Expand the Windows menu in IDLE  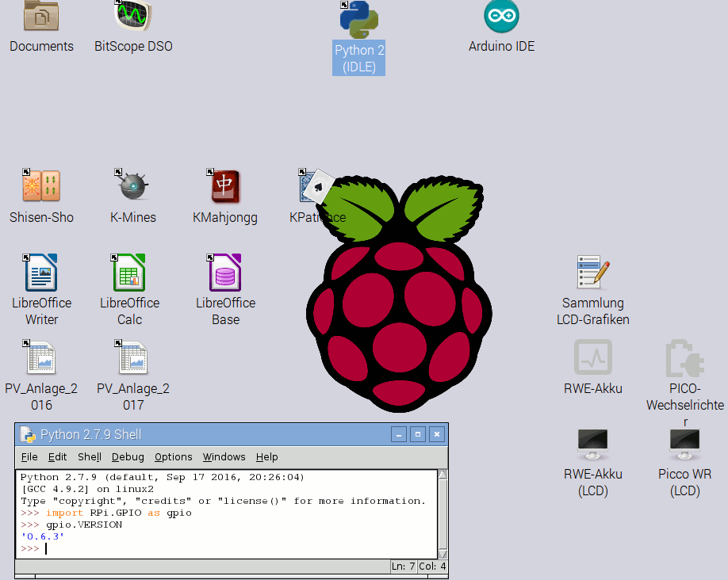224,457
